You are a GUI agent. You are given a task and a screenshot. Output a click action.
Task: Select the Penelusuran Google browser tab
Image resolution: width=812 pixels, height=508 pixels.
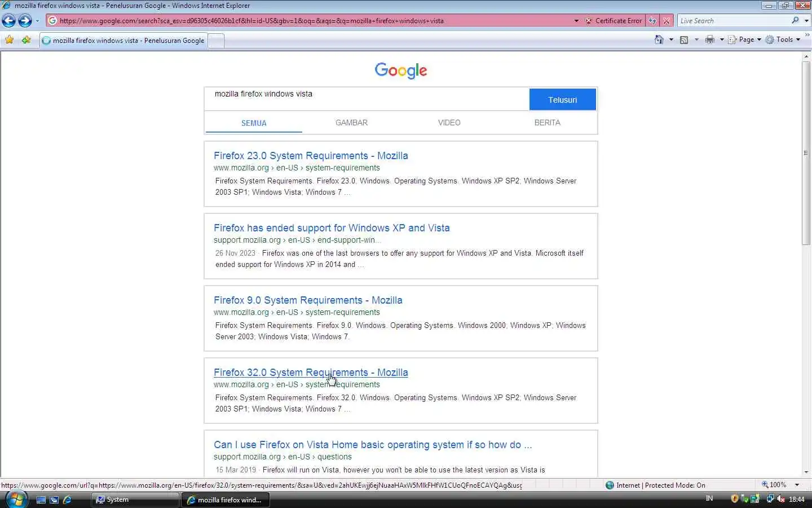pos(123,40)
